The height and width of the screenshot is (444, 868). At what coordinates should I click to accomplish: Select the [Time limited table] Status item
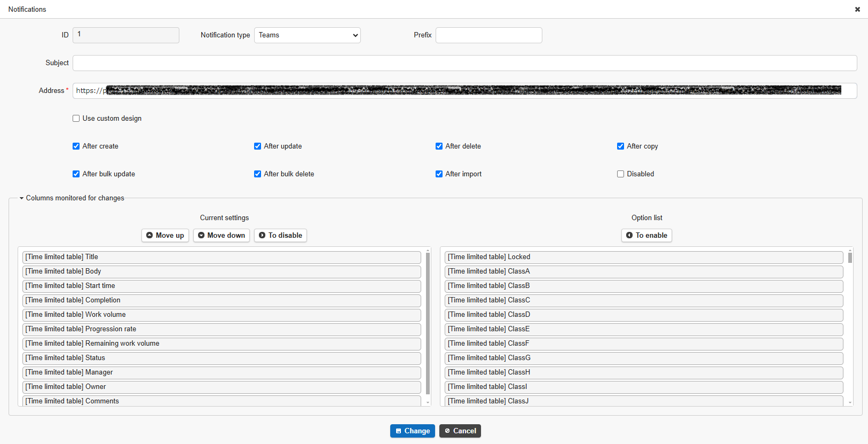click(222, 358)
